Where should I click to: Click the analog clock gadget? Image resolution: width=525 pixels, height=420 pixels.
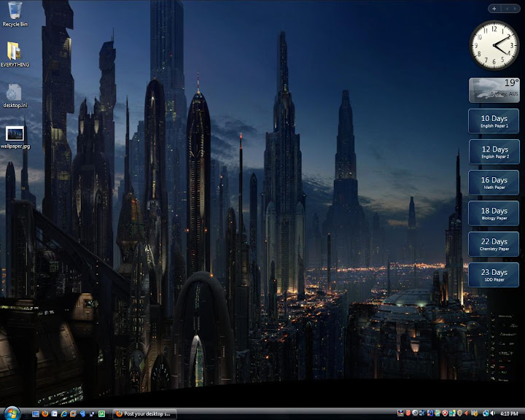pyautogui.click(x=494, y=45)
